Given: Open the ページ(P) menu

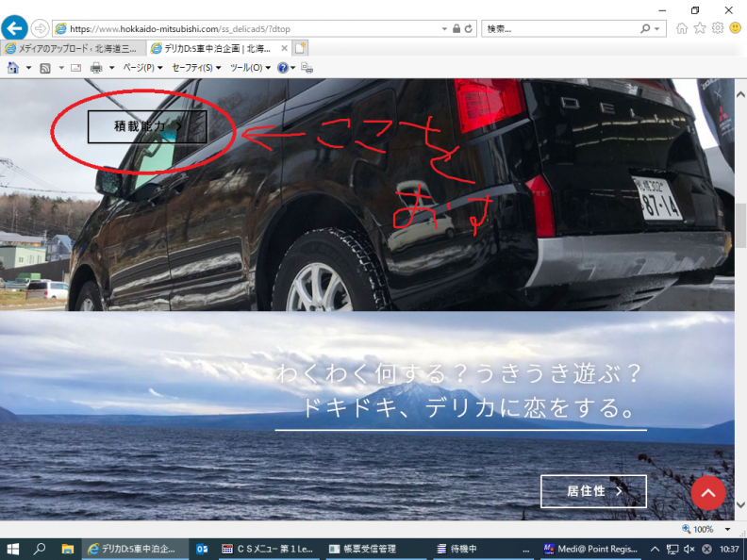Looking at the screenshot, I should (143, 68).
